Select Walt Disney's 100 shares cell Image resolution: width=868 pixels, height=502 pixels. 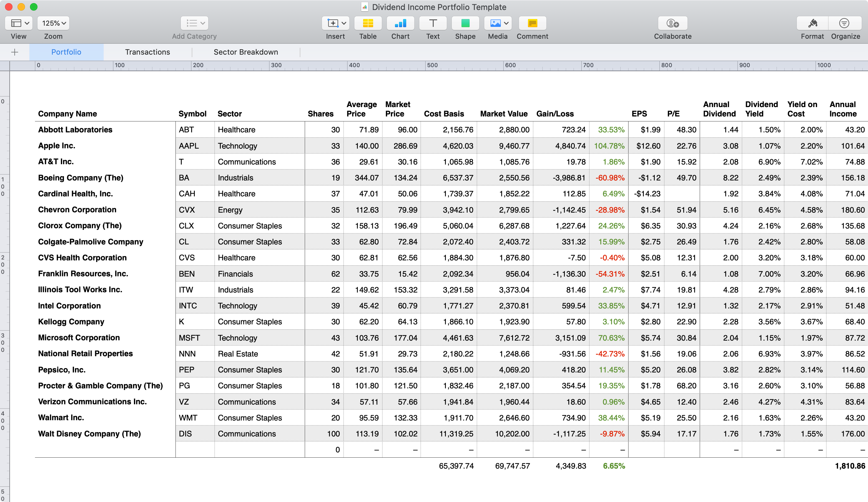[324, 434]
